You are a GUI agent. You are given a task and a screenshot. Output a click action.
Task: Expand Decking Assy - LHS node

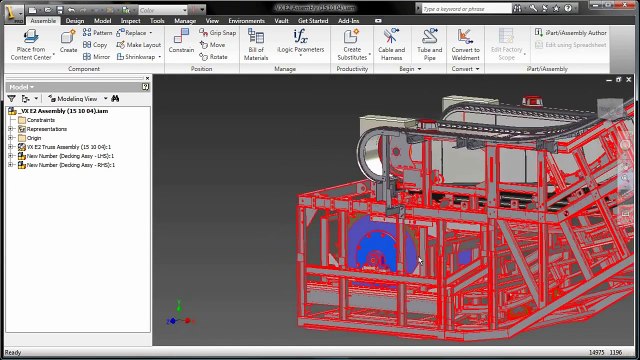click(11, 156)
